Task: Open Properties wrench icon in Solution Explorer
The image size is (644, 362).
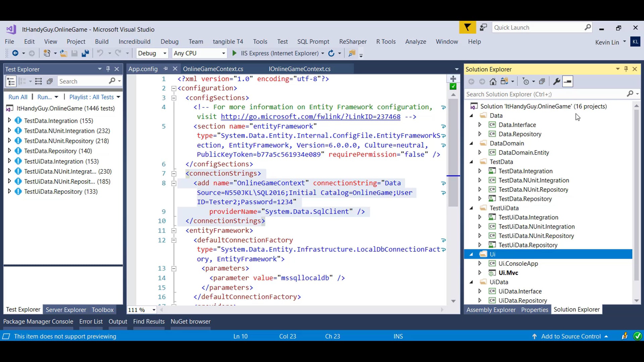Action: pyautogui.click(x=556, y=81)
